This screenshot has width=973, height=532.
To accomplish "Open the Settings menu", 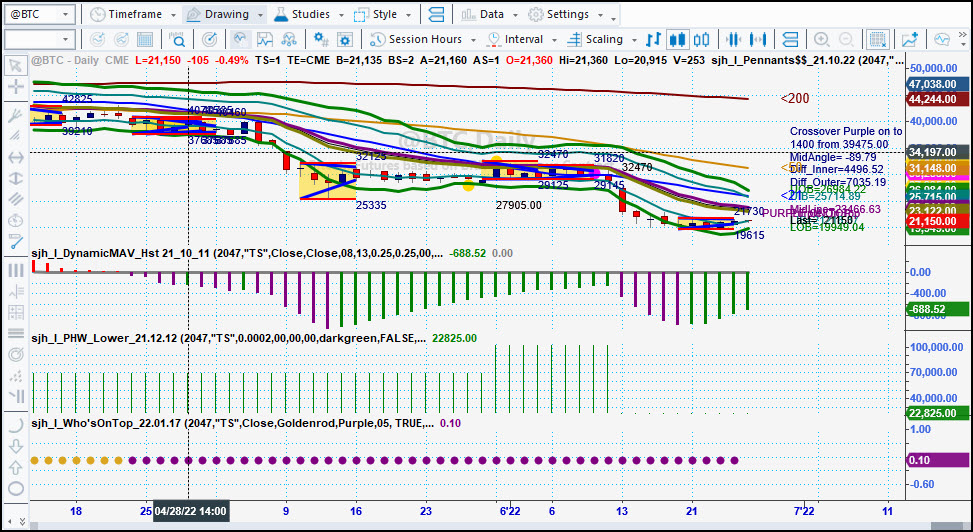I will [565, 14].
